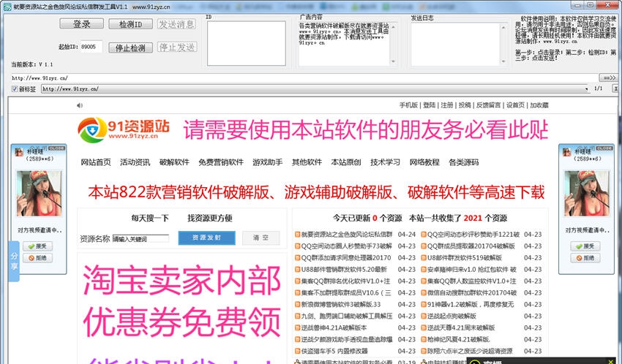Open the 反馈留言 link
The height and width of the screenshot is (364, 622).
point(488,105)
